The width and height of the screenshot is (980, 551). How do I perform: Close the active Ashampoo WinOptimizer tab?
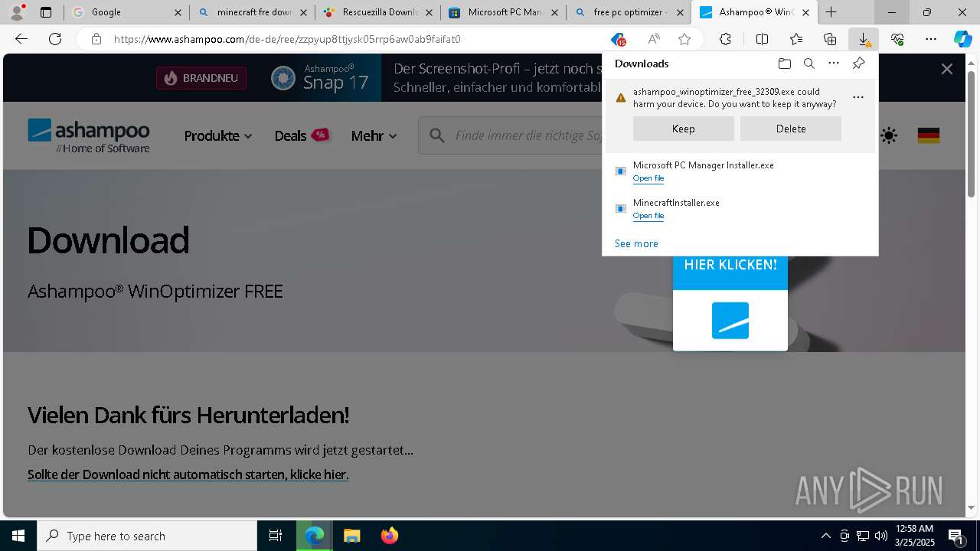(x=805, y=12)
